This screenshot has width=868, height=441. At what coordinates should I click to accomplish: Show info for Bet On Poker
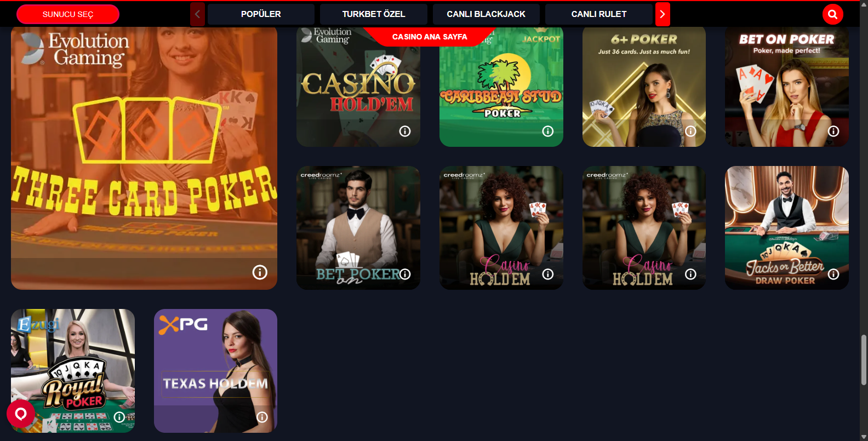click(833, 131)
